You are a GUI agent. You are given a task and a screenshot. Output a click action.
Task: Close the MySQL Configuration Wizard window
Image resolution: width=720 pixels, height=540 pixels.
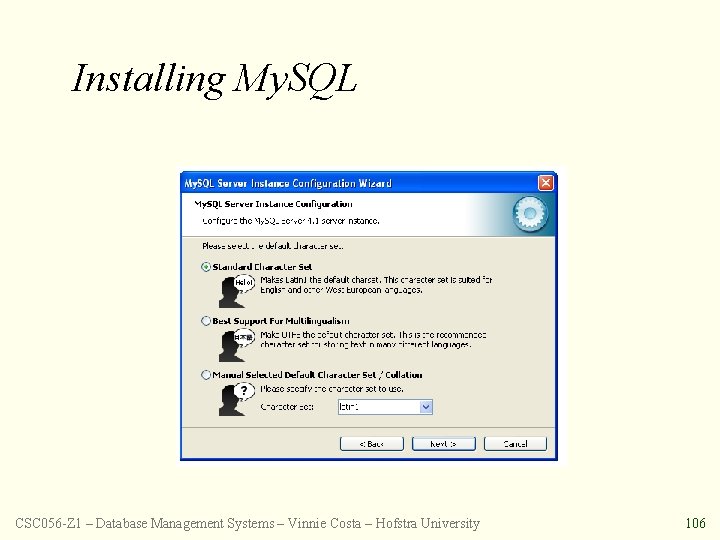click(546, 183)
